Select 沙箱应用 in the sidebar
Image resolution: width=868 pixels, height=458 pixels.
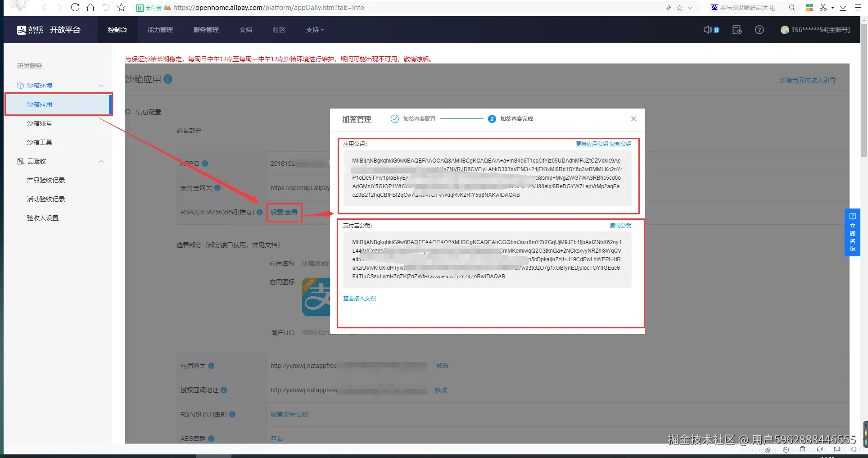pos(59,104)
